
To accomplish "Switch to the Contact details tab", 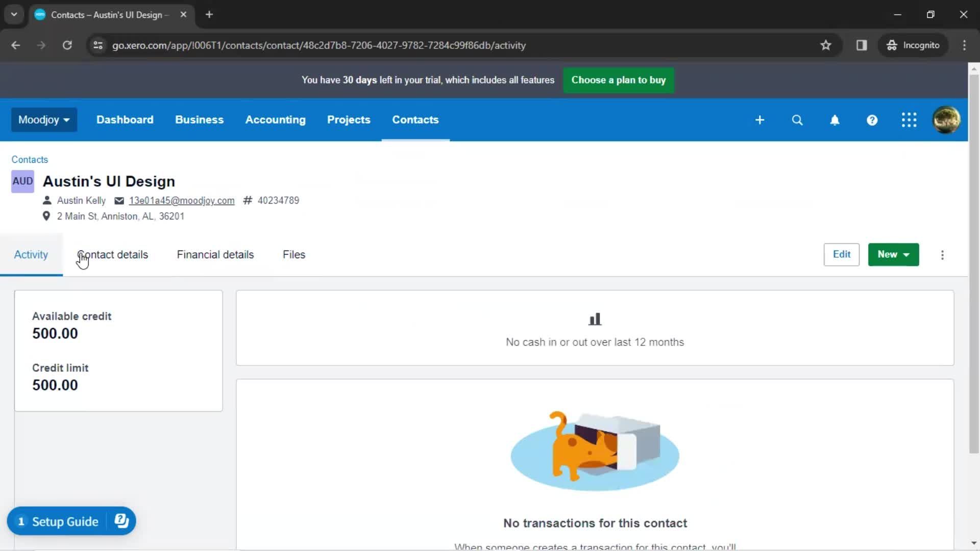I will click(112, 255).
